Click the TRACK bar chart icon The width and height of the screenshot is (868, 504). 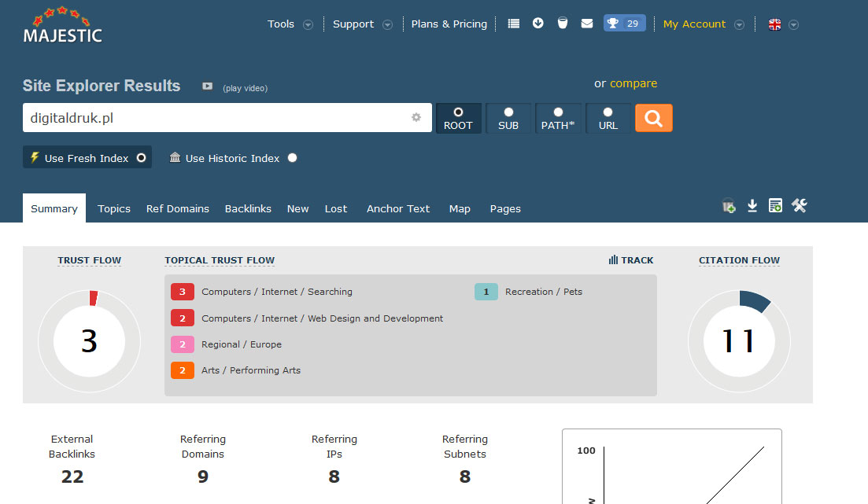click(x=613, y=260)
